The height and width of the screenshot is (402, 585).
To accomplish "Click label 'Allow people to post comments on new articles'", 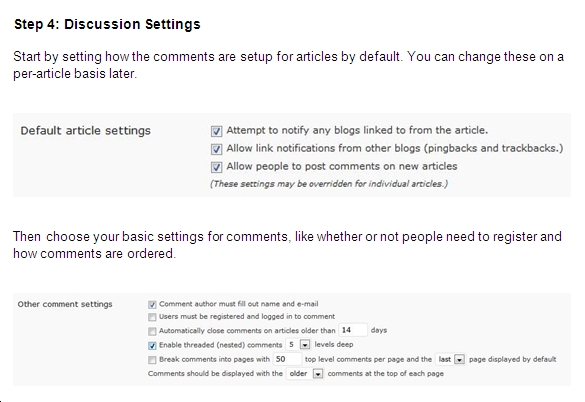I will click(x=342, y=166).
